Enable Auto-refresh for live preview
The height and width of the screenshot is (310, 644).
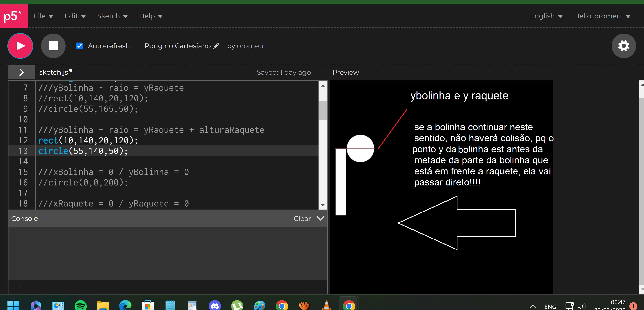80,46
